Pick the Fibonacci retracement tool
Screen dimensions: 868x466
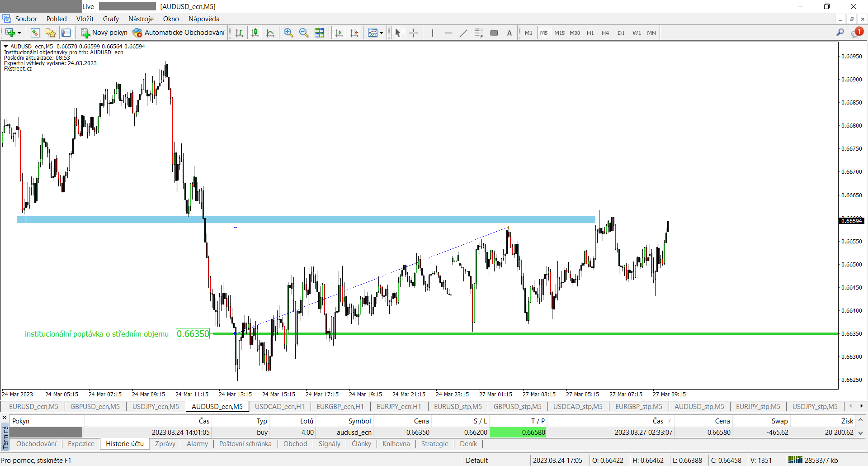point(479,33)
